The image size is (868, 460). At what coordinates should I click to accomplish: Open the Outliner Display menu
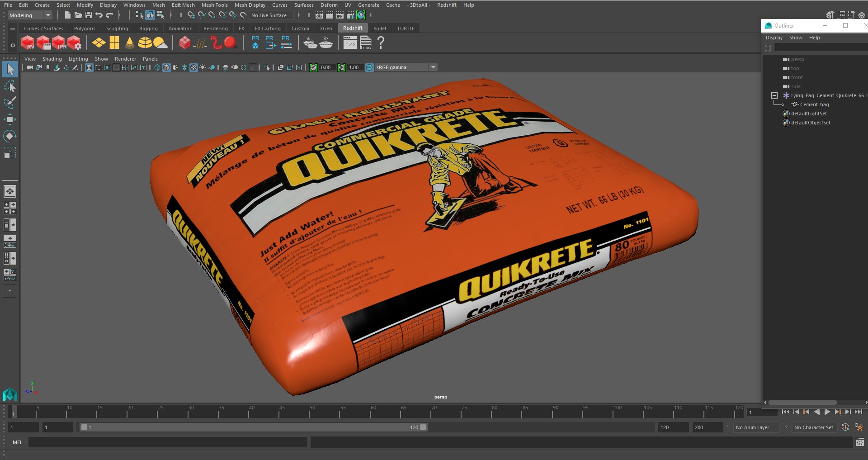(774, 38)
